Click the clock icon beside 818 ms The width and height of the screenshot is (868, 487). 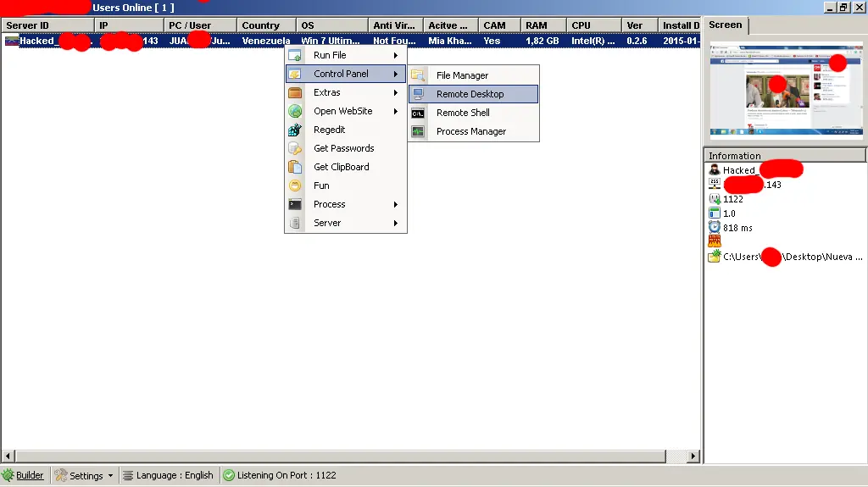point(715,228)
